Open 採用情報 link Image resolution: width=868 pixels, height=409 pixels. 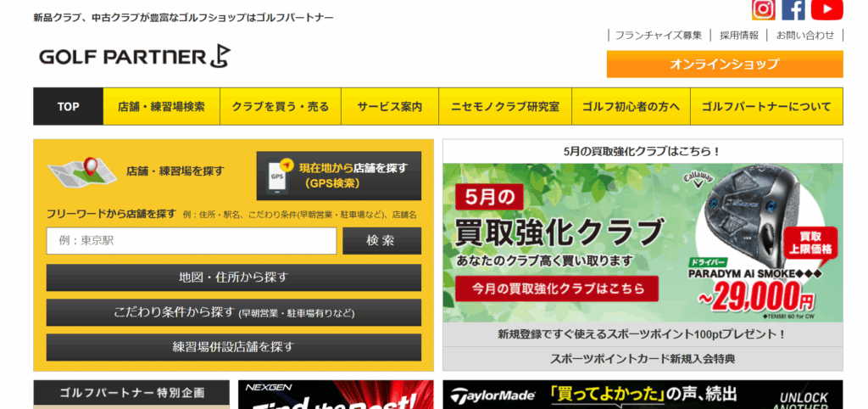739,35
